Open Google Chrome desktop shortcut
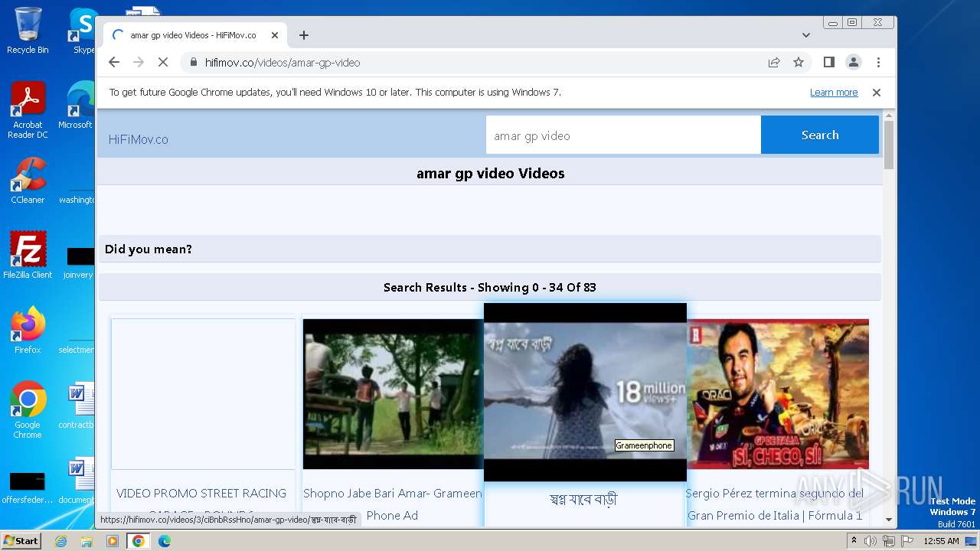This screenshot has width=980, height=551. 28,409
